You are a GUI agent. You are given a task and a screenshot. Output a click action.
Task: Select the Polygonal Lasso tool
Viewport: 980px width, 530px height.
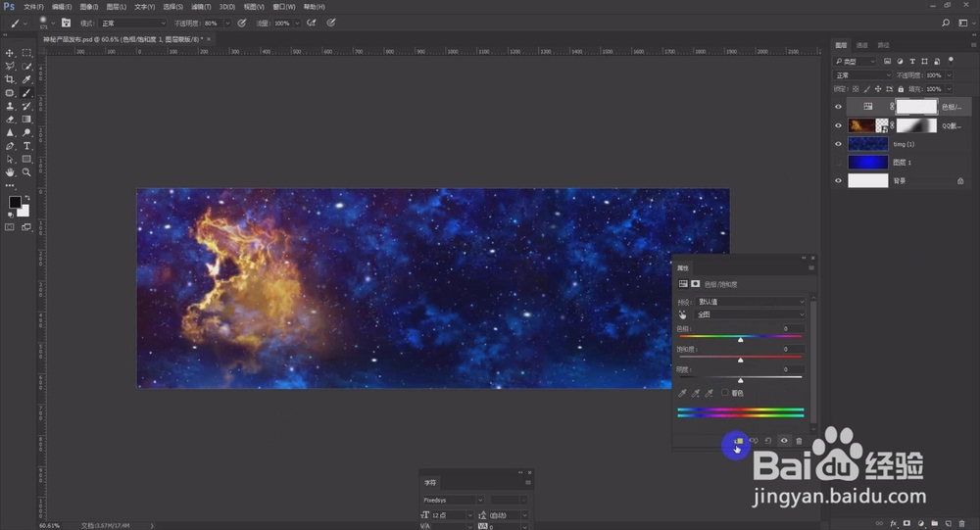pyautogui.click(x=10, y=67)
